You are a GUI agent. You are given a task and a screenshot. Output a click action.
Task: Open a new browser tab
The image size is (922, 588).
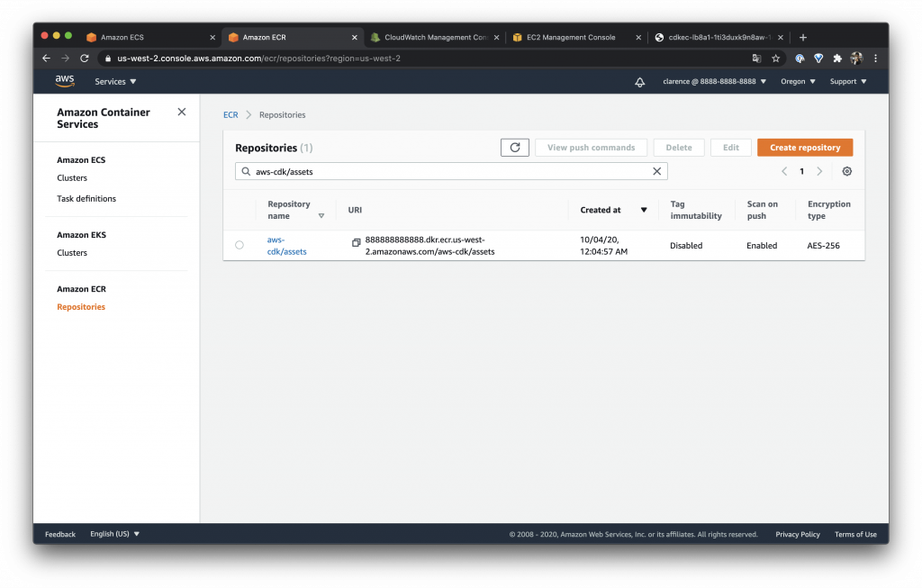click(803, 37)
